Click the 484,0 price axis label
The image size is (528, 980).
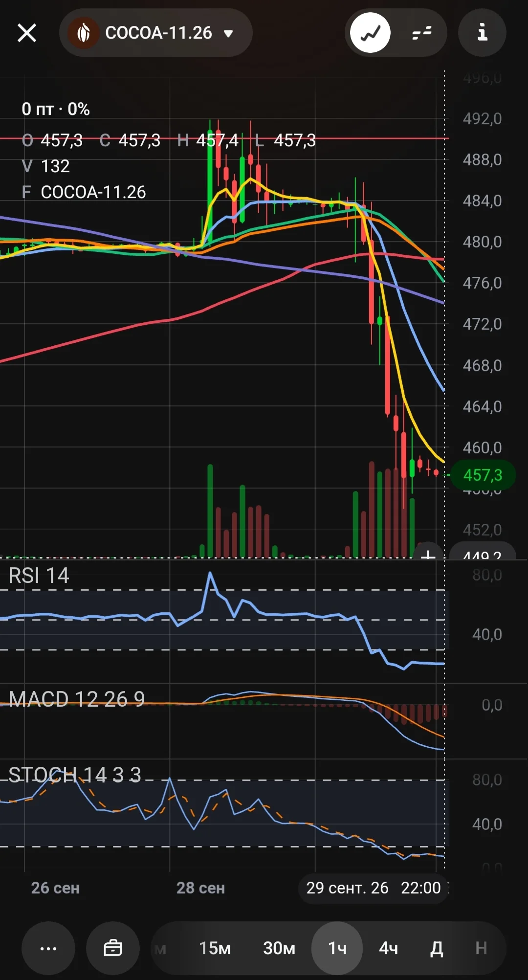(482, 200)
